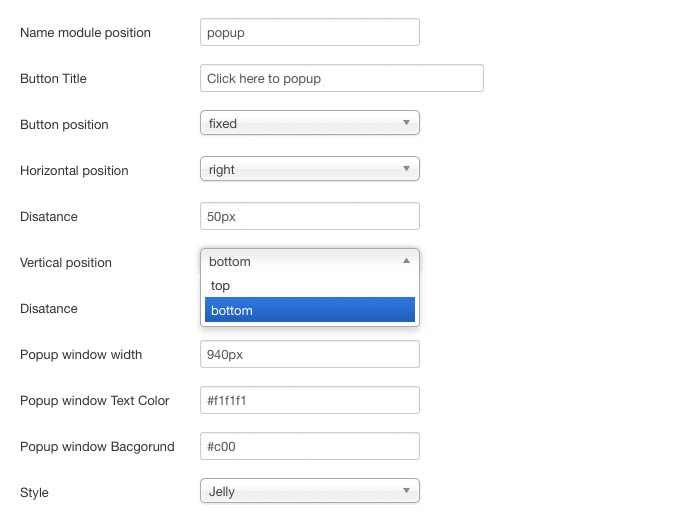Edit the Text Color value #f1f1f1
The width and height of the screenshot is (700, 525).
click(x=309, y=400)
